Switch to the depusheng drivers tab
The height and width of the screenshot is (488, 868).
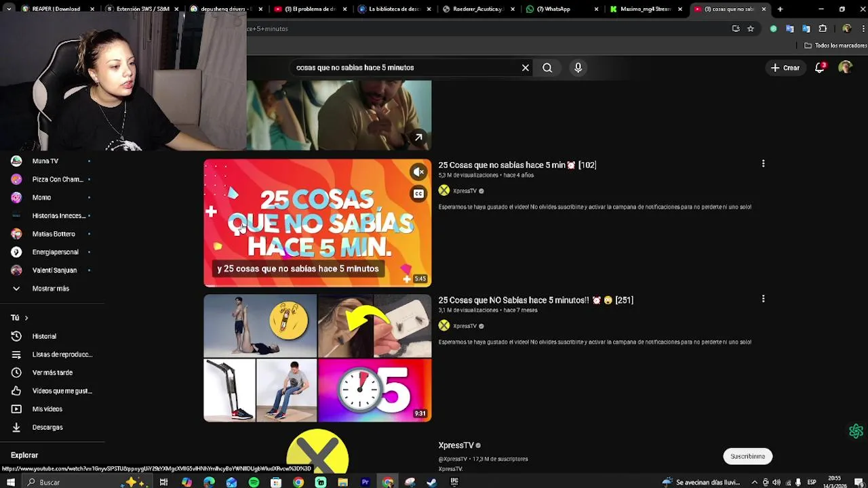[224, 9]
